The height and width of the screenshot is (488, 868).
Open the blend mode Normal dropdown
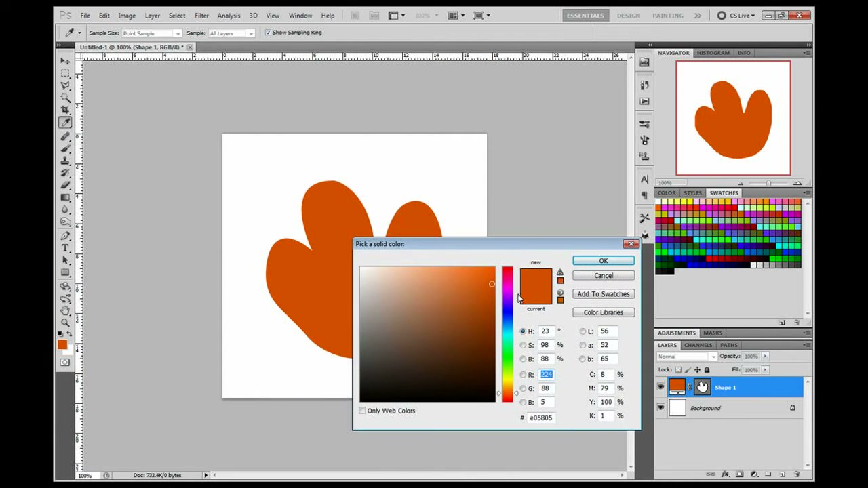686,357
